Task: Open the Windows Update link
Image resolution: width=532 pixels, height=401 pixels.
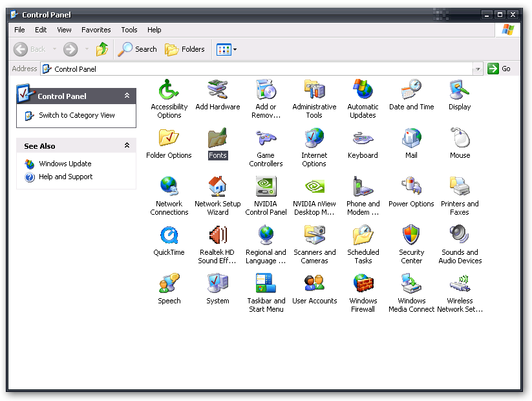Action: (65, 164)
